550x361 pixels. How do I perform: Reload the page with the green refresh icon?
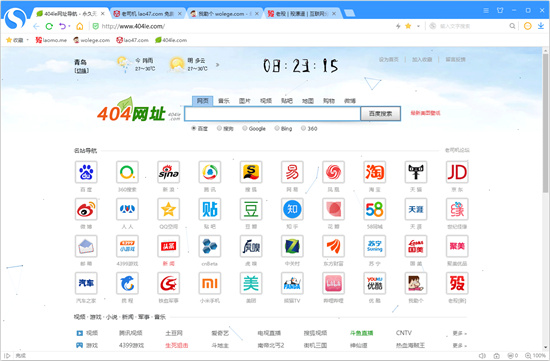tap(49, 26)
